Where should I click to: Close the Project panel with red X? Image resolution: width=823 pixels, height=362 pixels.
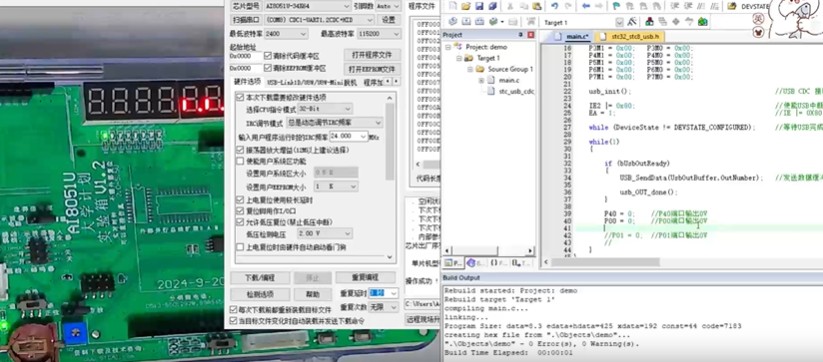(531, 35)
